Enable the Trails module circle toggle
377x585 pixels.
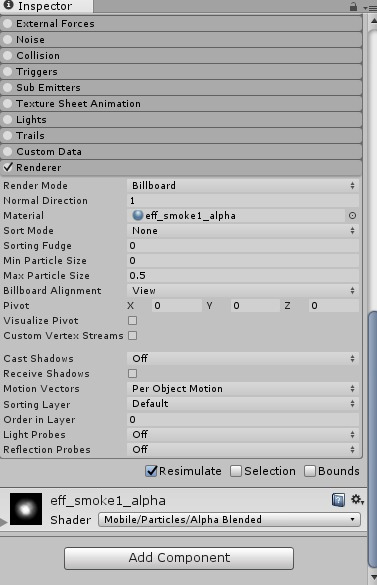click(x=7, y=135)
